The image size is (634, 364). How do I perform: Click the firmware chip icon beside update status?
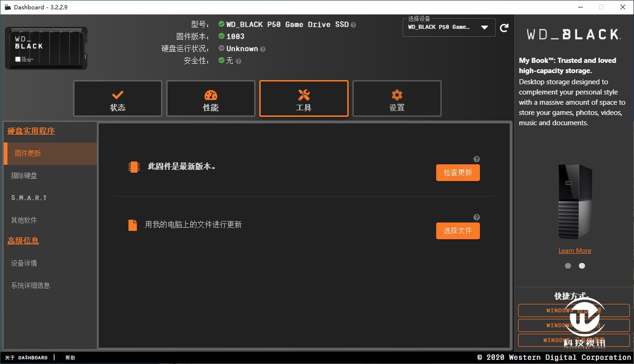134,167
